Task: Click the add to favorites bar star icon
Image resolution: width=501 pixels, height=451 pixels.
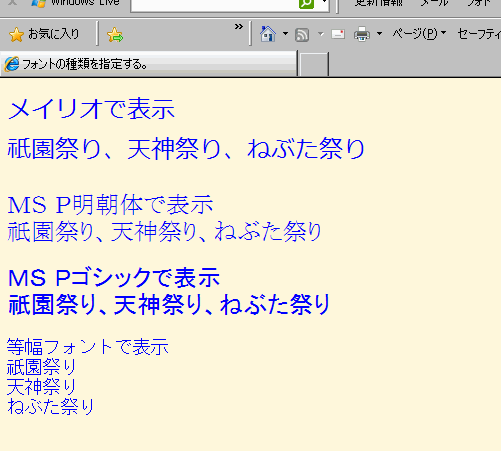Action: click(x=115, y=35)
